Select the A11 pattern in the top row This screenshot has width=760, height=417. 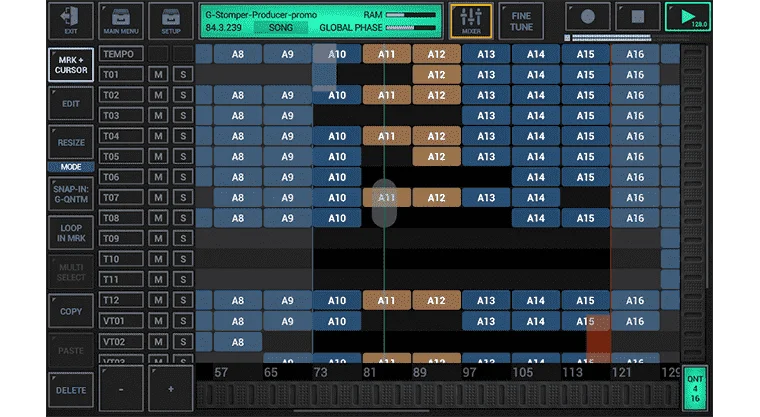(x=386, y=54)
